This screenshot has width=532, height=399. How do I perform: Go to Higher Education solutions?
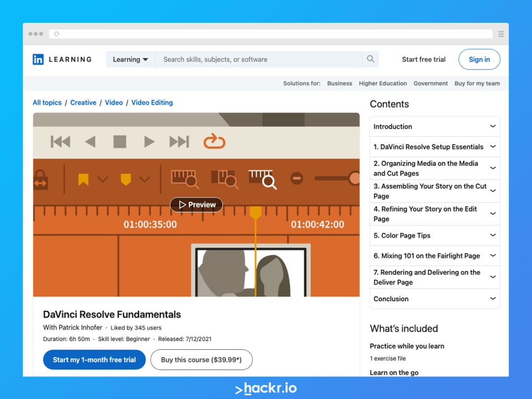(x=383, y=84)
